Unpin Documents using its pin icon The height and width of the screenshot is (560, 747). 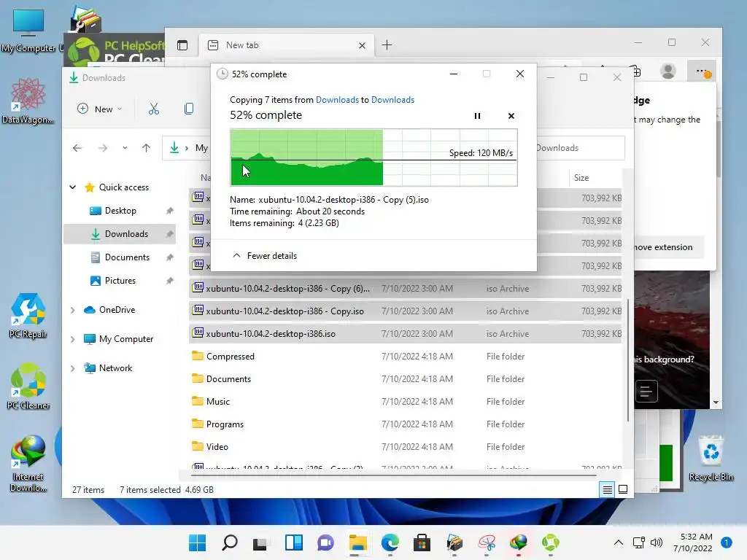pos(169,257)
